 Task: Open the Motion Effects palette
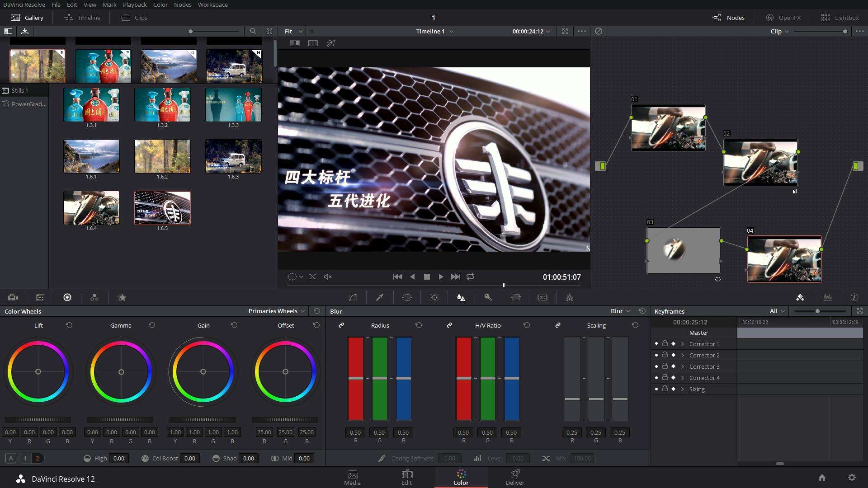point(122,297)
